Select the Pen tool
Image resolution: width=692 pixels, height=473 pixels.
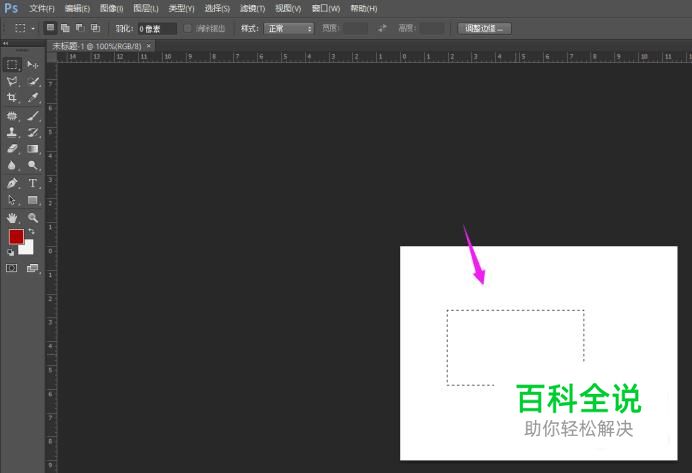point(13,184)
